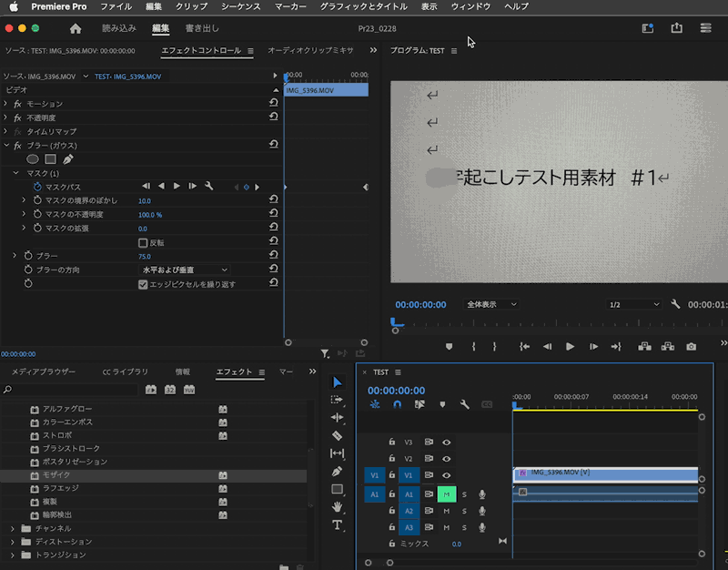This screenshot has width=728, height=570.
Task: Select the 4-point rectangle mask tool
Action: [x=51, y=159]
